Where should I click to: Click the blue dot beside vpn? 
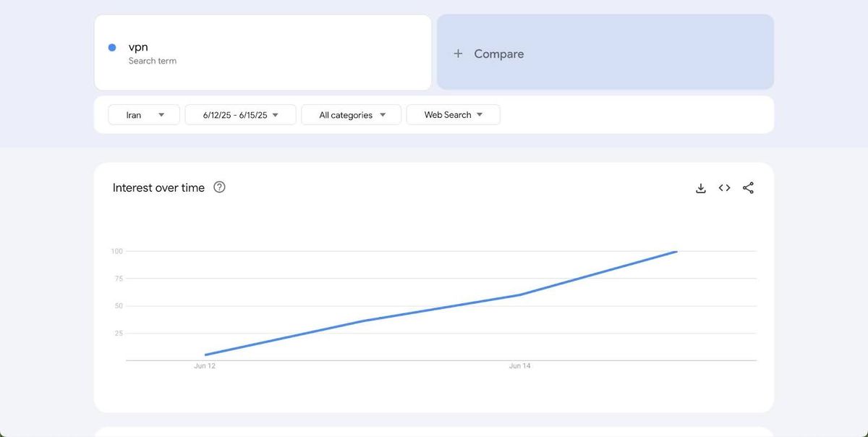click(x=112, y=48)
